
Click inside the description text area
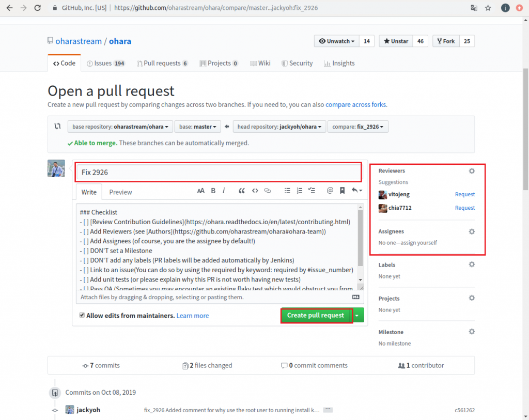[216, 246]
